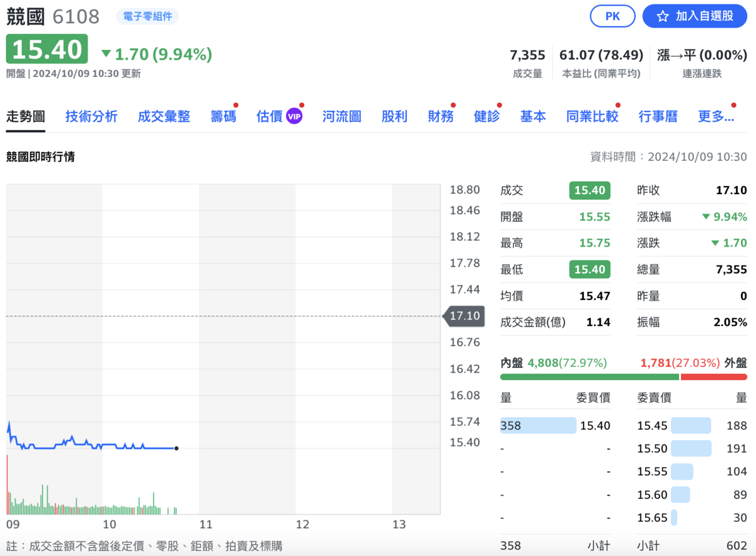Viewport: 756px width, 556px height.
Task: Open the 同業比較 peer comparison tab
Action: [x=592, y=116]
